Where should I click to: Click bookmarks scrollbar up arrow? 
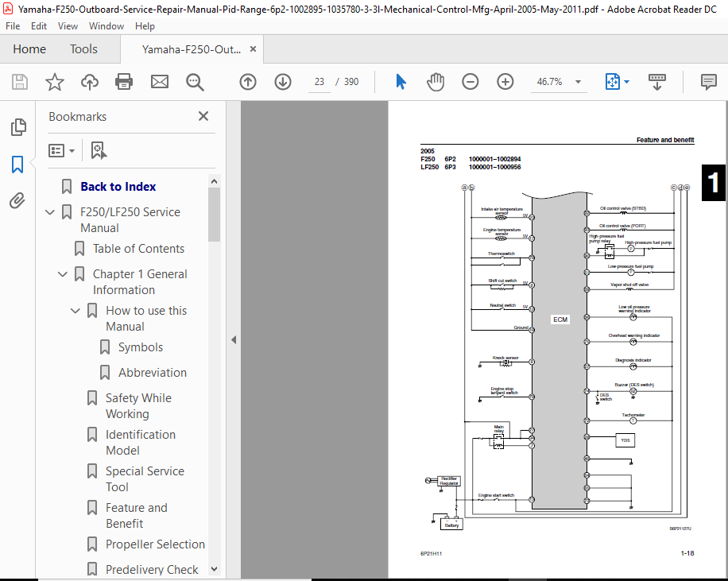coord(214,181)
